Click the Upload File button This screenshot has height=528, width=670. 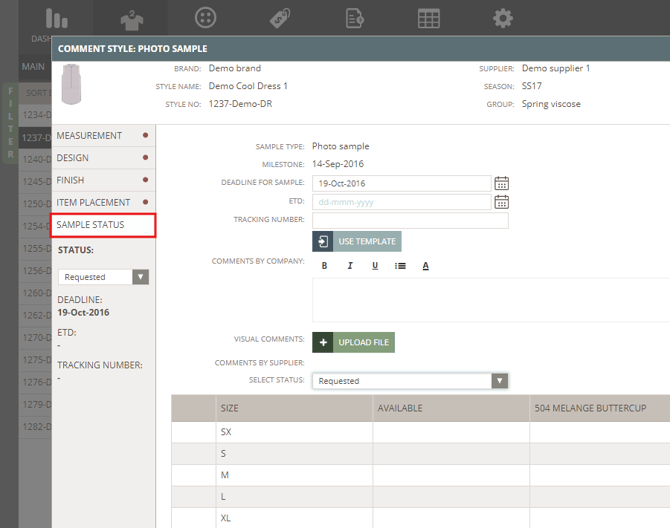353,342
